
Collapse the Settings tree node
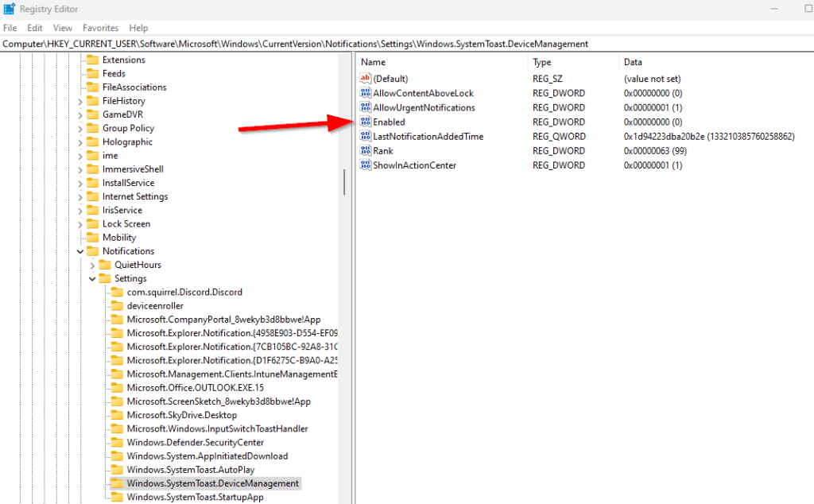click(x=92, y=279)
